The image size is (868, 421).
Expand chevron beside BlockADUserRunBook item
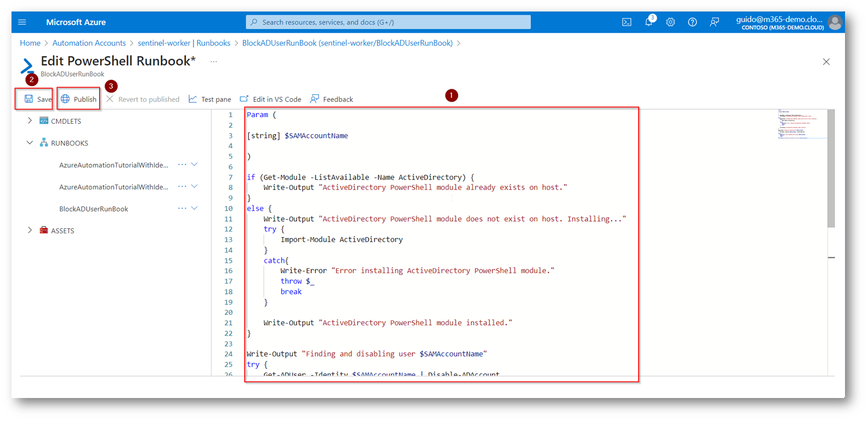pyautogui.click(x=194, y=209)
